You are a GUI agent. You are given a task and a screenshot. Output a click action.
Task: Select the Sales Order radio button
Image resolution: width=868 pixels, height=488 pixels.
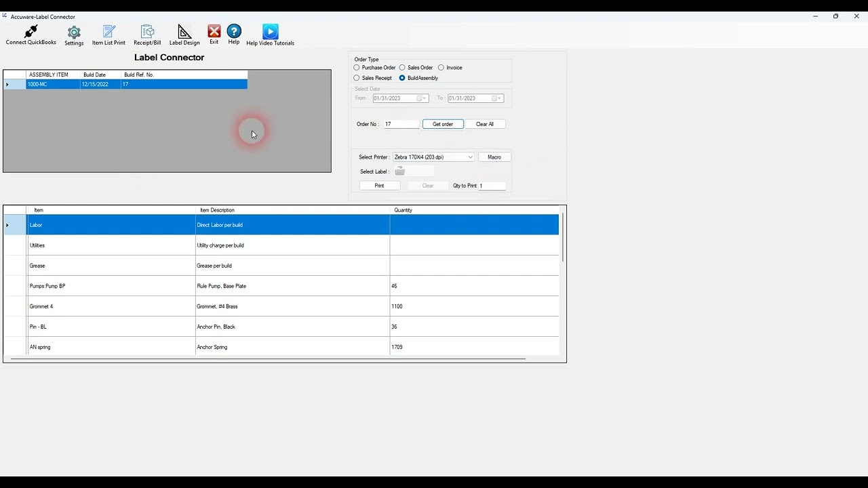point(402,68)
